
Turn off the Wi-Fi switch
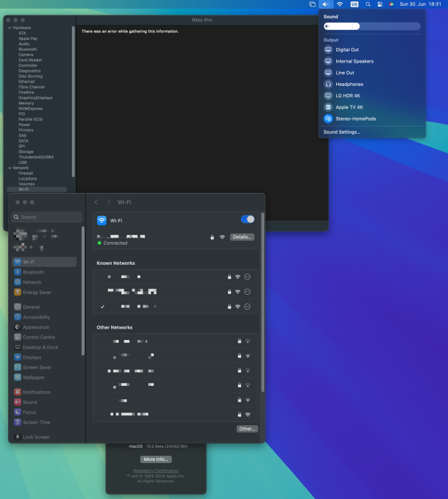tap(248, 220)
